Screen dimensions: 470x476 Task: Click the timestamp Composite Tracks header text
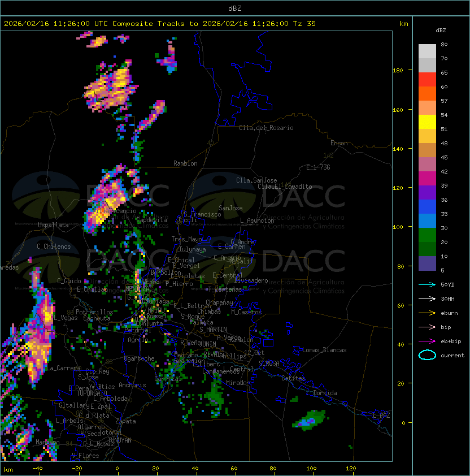pyautogui.click(x=160, y=24)
